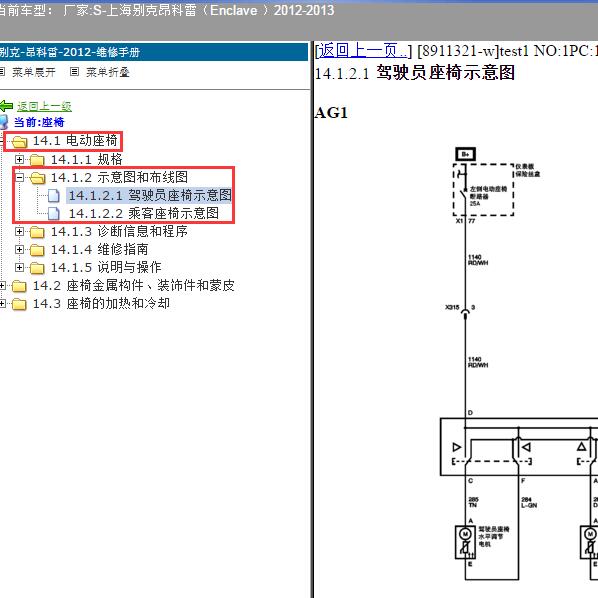Select 14.1.3 诊断信息和程序 label
Image resolution: width=598 pixels, height=598 pixels.
[119, 231]
